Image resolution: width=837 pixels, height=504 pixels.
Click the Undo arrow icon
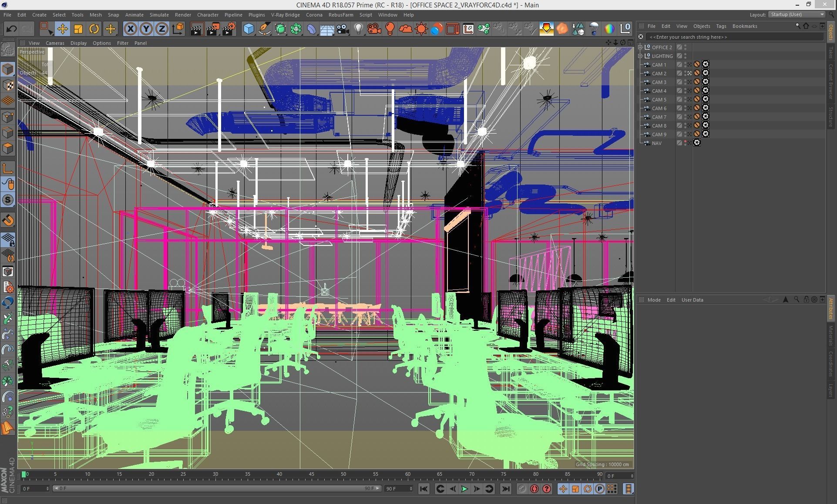point(12,29)
